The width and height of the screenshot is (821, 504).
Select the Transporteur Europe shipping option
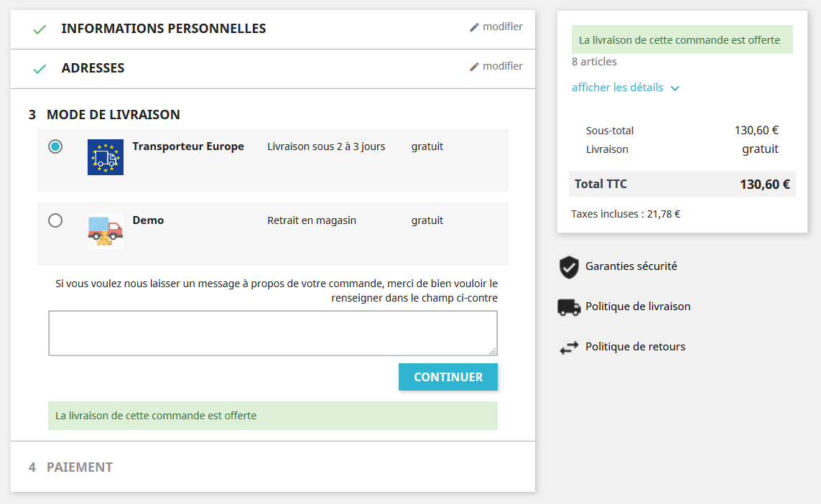[x=55, y=146]
